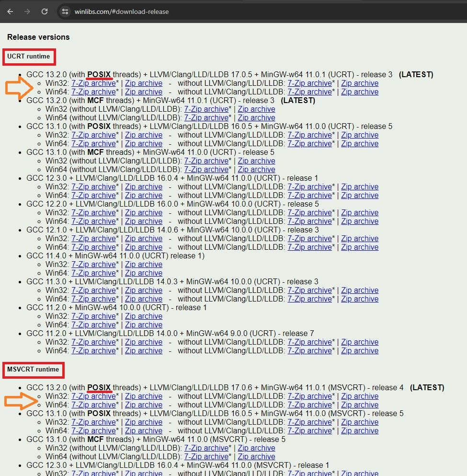Download UCRT GCC 11.2.0 release 7 Win64 Zip archive without LLVM
Viewport: 467px width, 476px height.
point(360,350)
